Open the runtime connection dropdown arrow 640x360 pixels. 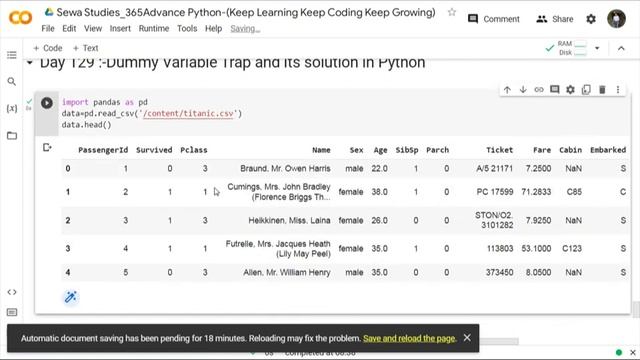click(x=597, y=48)
